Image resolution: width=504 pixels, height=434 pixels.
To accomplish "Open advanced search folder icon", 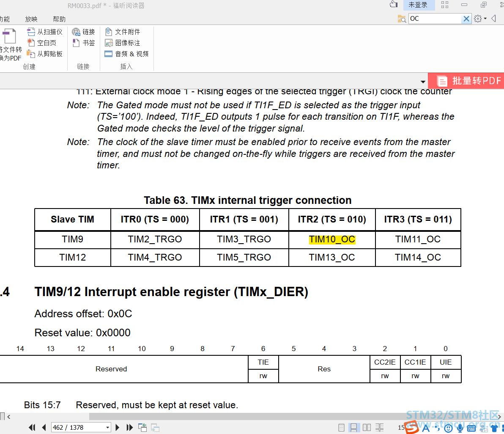I will click(402, 19).
